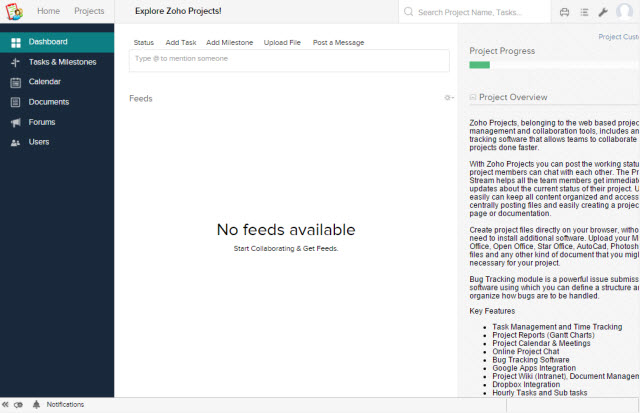Select the Add Task tab
This screenshot has height=413, width=640.
181,42
